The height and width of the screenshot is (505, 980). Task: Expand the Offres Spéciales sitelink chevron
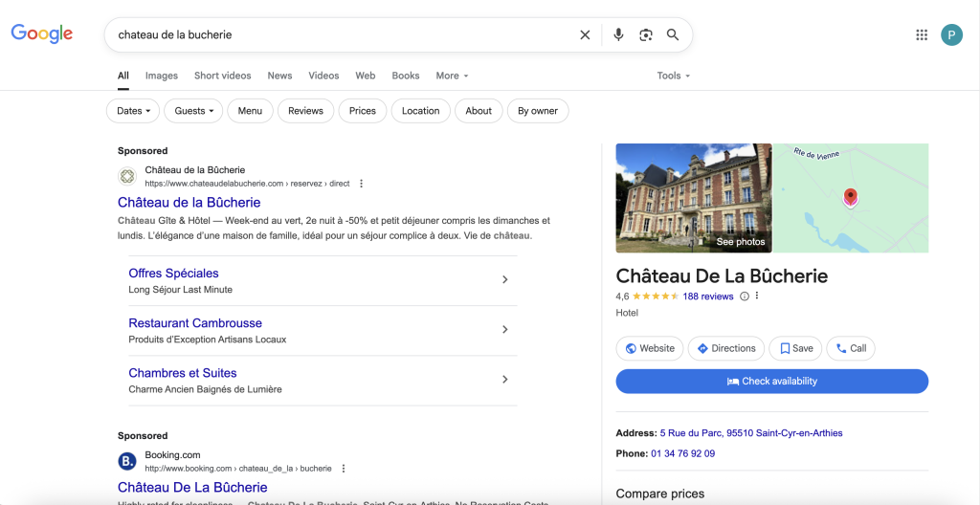[x=505, y=279]
